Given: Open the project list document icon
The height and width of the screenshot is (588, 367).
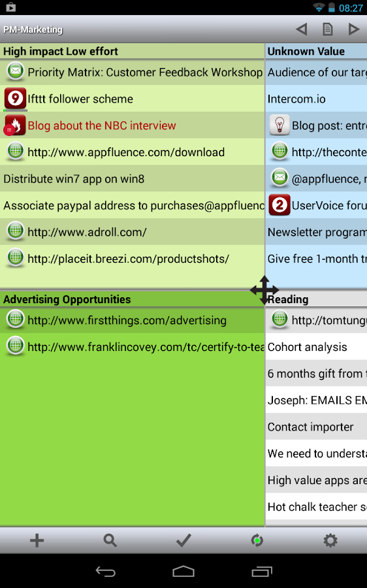Looking at the screenshot, I should (x=328, y=29).
